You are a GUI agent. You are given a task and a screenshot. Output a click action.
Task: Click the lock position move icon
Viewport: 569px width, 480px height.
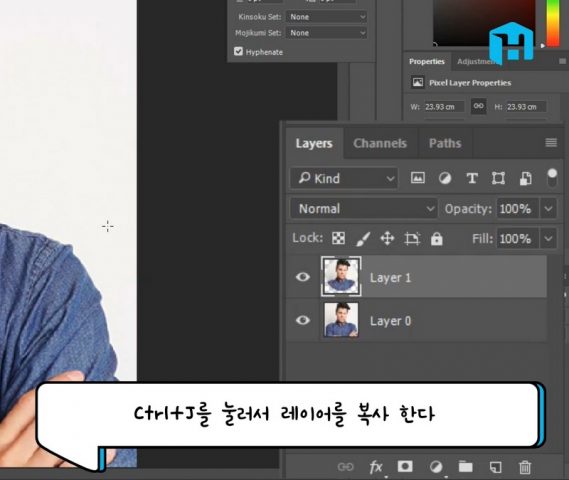387,239
